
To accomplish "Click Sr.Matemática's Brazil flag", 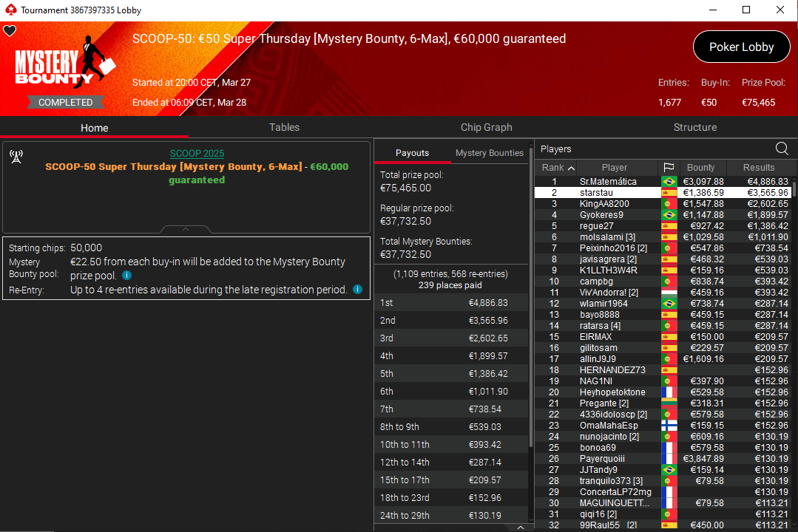I will click(669, 182).
